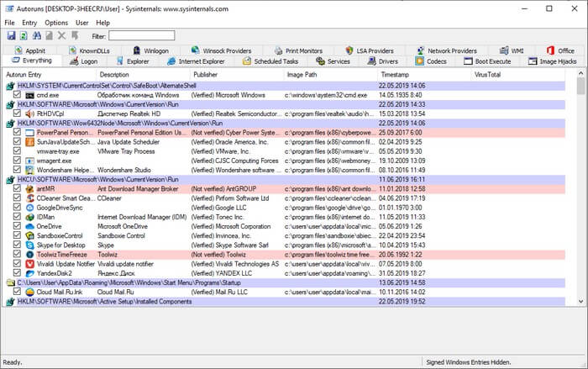This screenshot has height=369, width=588.
Task: Select the Active Setup Installed Components row
Action: (286, 302)
